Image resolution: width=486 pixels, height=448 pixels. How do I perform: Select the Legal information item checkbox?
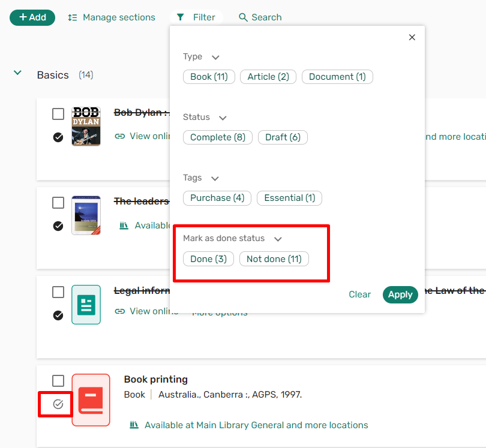pyautogui.click(x=58, y=292)
